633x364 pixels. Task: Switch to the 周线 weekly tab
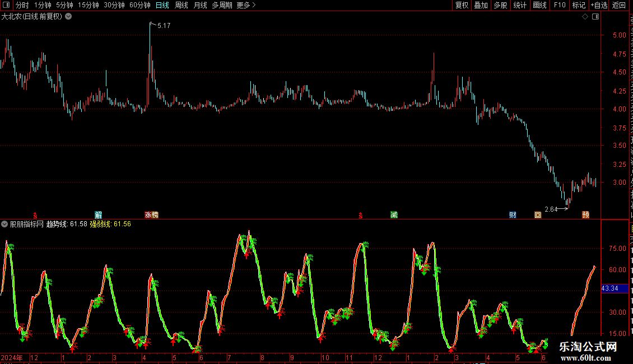[x=181, y=5]
